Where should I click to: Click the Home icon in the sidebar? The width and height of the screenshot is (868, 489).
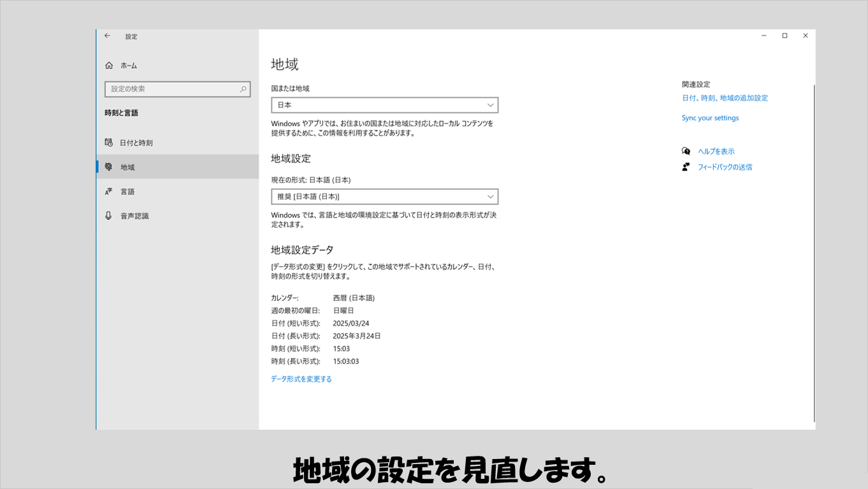pyautogui.click(x=109, y=66)
